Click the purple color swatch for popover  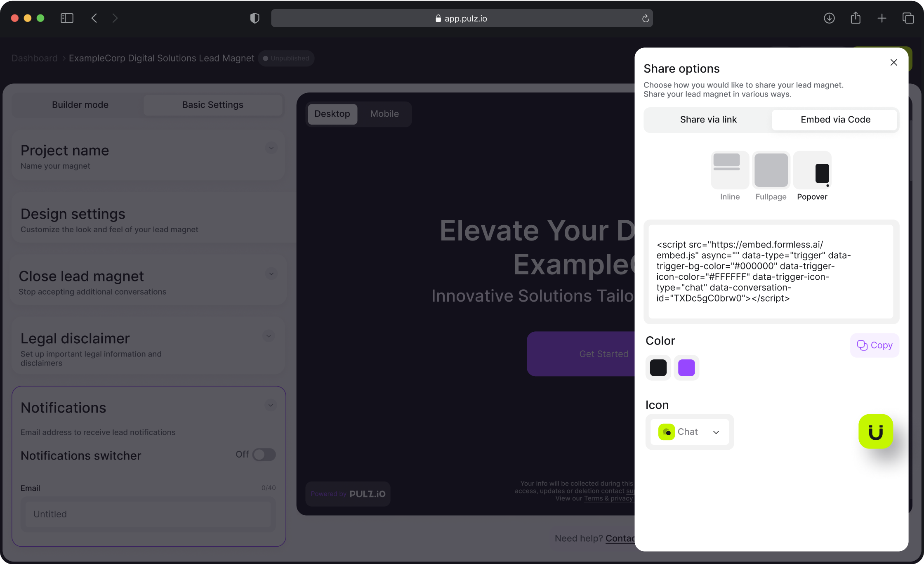(x=686, y=368)
